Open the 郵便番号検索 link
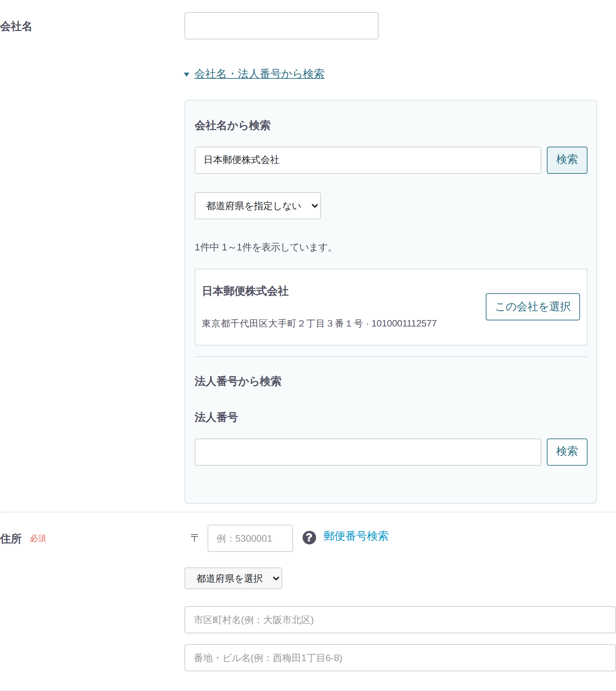The image size is (616, 691). (x=356, y=536)
